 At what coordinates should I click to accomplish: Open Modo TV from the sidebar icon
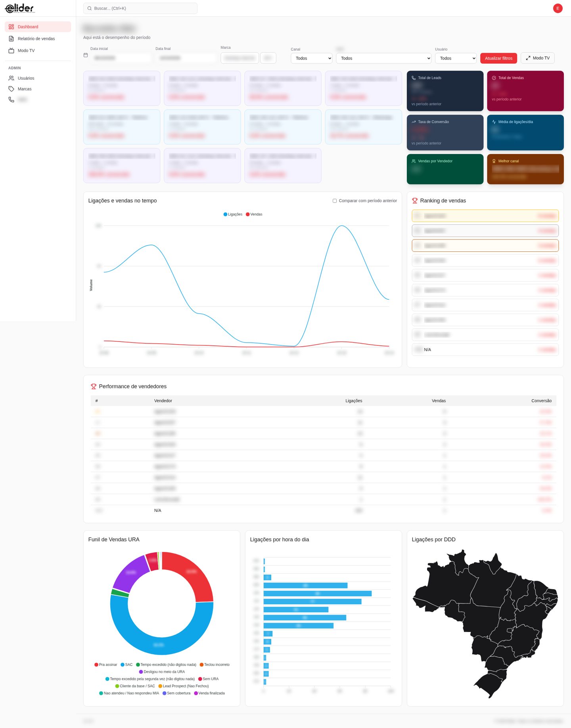pyautogui.click(x=11, y=51)
